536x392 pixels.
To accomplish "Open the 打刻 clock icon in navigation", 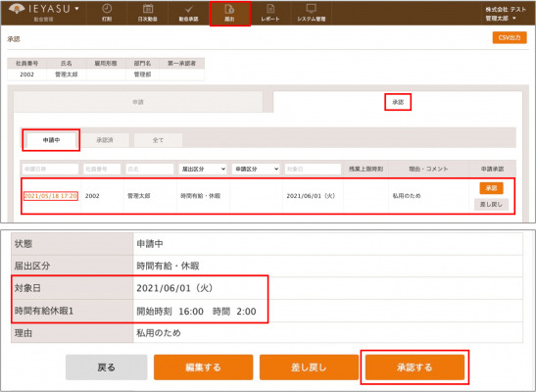I will [x=107, y=9].
